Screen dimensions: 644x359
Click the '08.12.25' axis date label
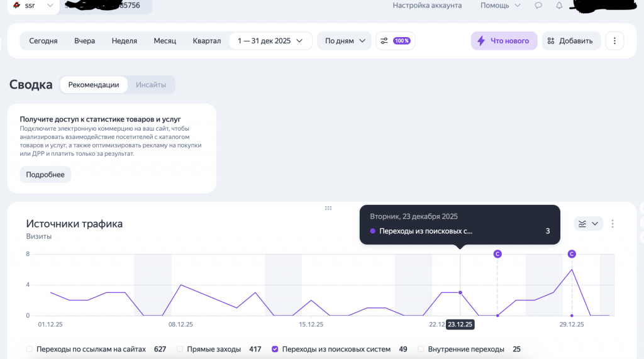tap(180, 324)
